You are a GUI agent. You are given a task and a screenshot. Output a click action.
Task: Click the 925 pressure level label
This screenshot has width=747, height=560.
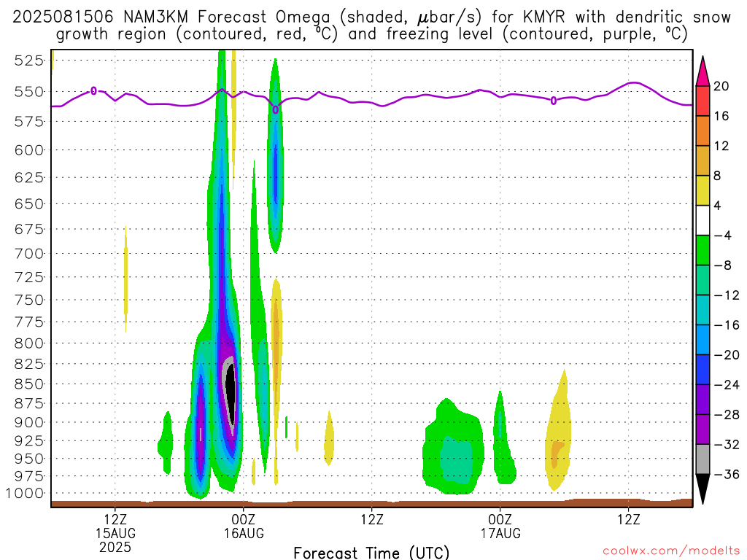coord(29,440)
